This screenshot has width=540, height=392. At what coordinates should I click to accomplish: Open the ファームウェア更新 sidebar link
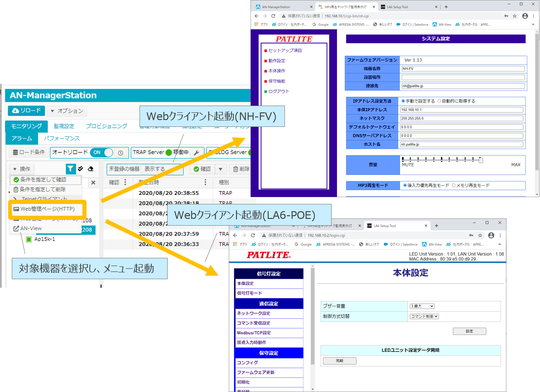tap(256, 373)
